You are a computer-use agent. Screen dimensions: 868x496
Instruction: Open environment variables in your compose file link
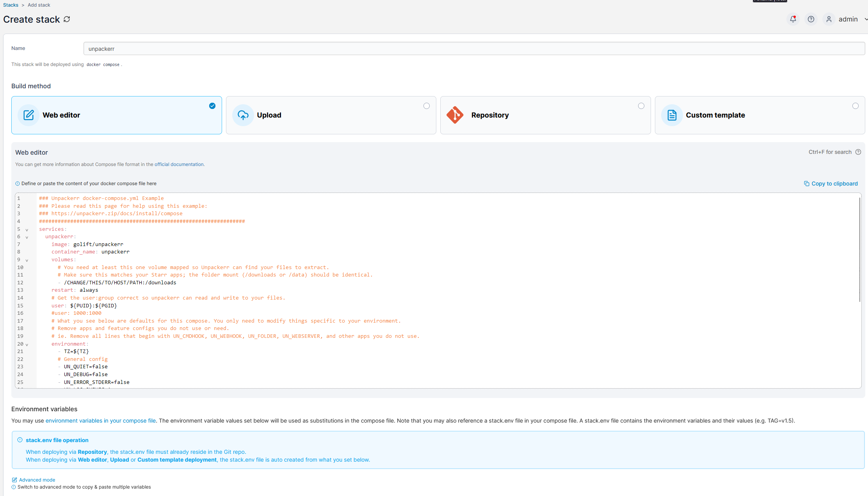click(x=100, y=421)
